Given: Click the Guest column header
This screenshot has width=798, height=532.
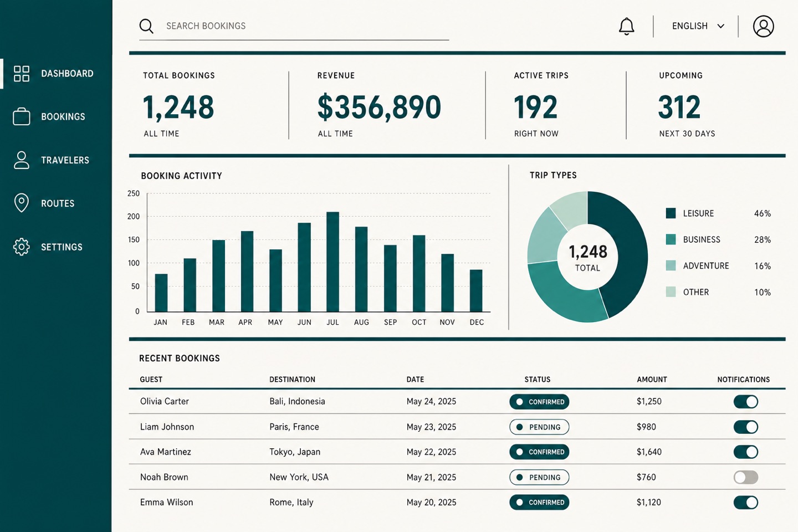Looking at the screenshot, I should (x=151, y=380).
